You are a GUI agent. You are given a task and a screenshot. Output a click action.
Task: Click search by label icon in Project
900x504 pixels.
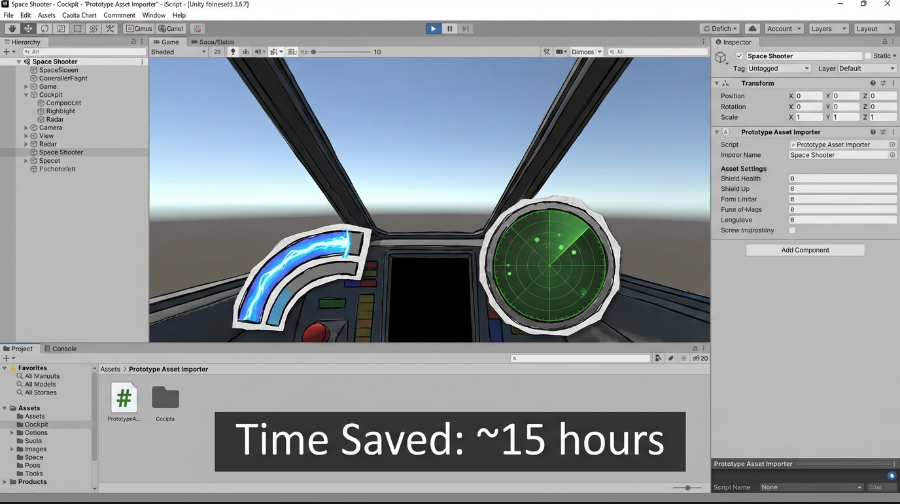[x=671, y=358]
